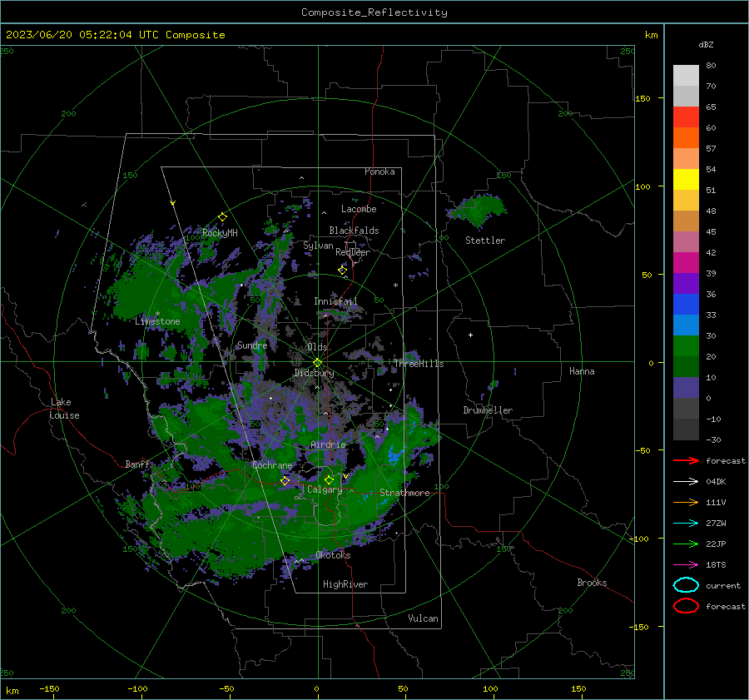Select the slate 10-0 dBZ color swatch
The width and height of the screenshot is (749, 700).
(686, 388)
